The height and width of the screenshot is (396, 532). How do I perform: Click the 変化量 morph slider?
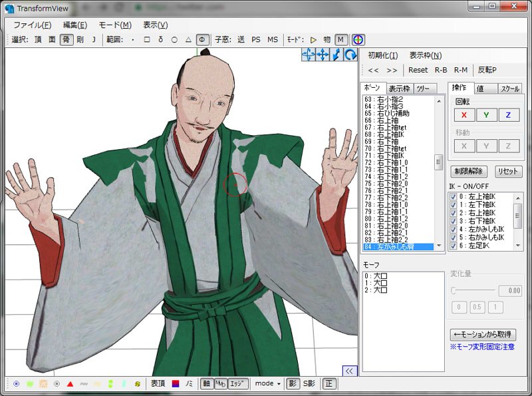click(x=473, y=290)
